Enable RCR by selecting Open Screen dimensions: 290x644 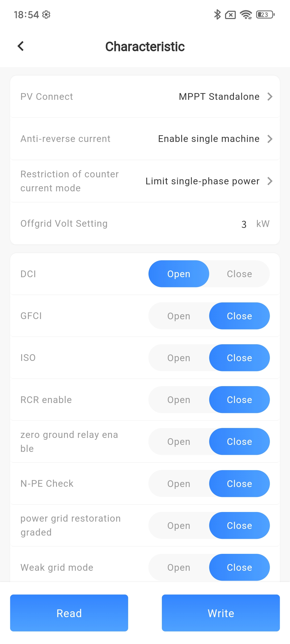[x=179, y=400]
